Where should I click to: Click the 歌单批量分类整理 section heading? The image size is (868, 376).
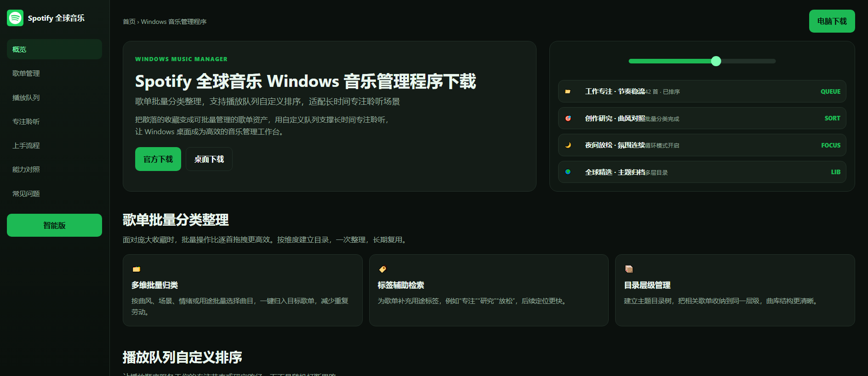176,220
